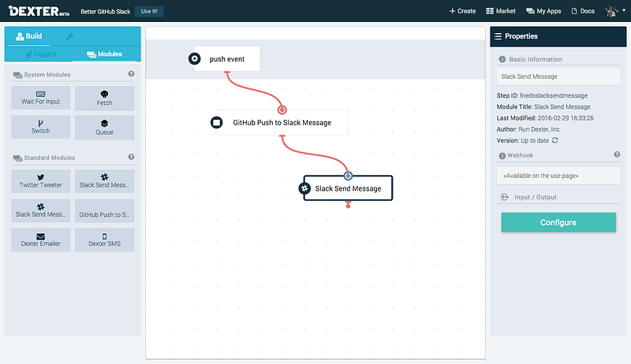Click the Webhook info icon
The height and width of the screenshot is (364, 631).
[x=502, y=155]
